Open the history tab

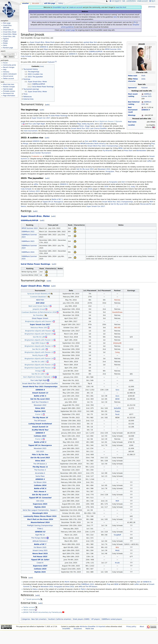[x=61, y=3]
